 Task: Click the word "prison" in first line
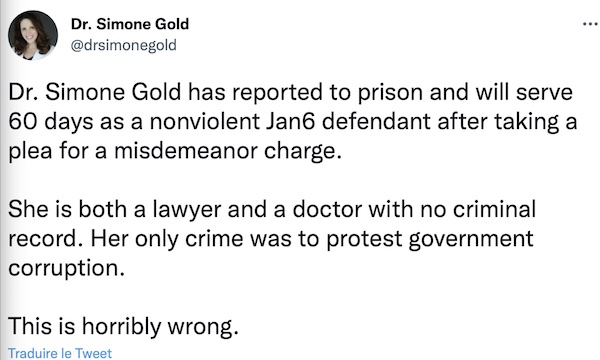390,93
